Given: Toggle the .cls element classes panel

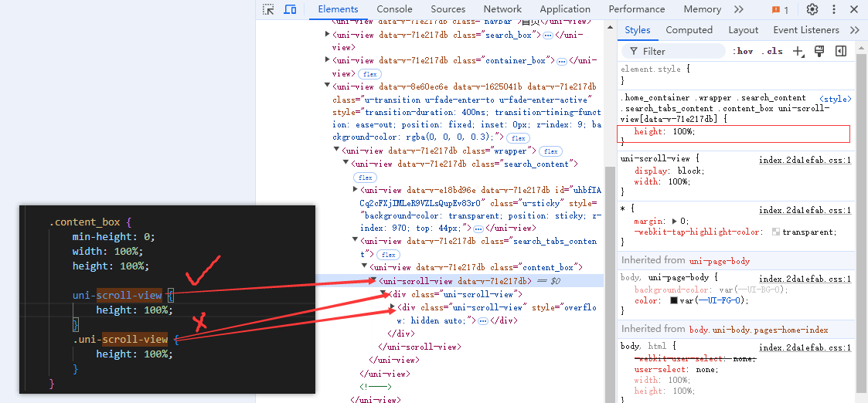Looking at the screenshot, I should point(771,51).
